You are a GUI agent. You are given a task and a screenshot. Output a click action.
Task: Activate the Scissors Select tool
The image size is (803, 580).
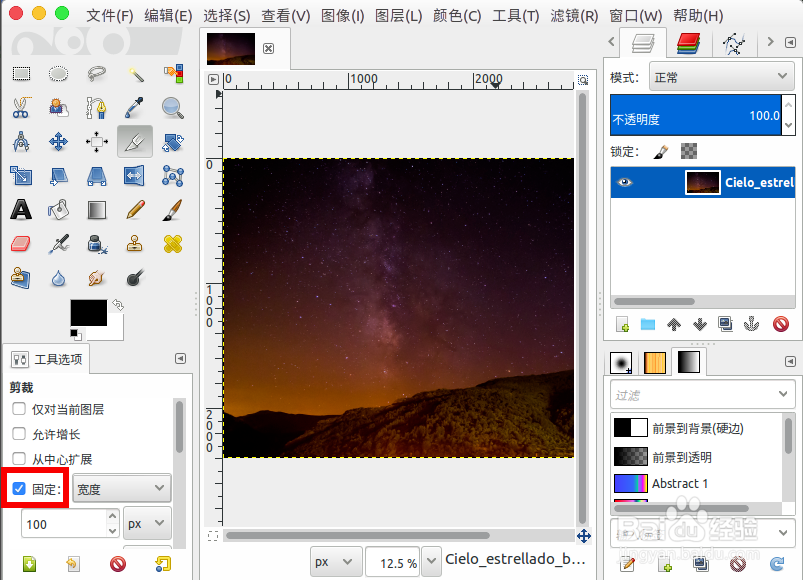pos(21,108)
